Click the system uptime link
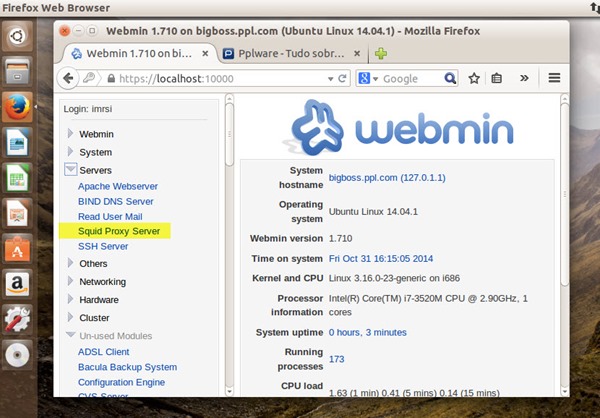This screenshot has height=418, width=600. coord(367,333)
